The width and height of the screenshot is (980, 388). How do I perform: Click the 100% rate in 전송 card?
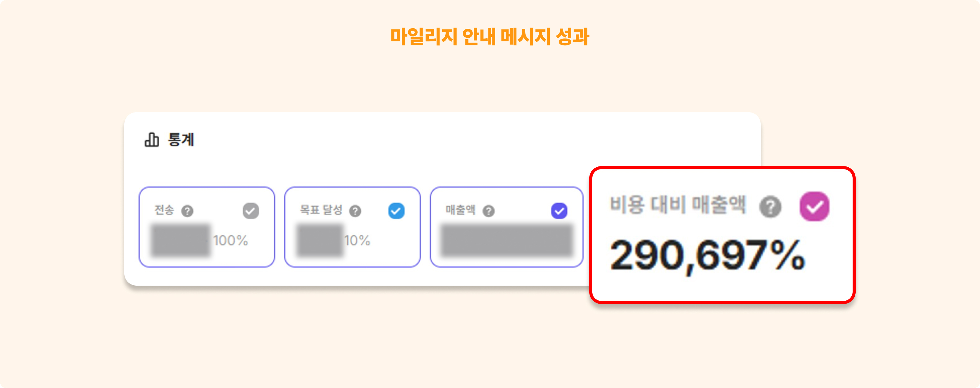(231, 241)
